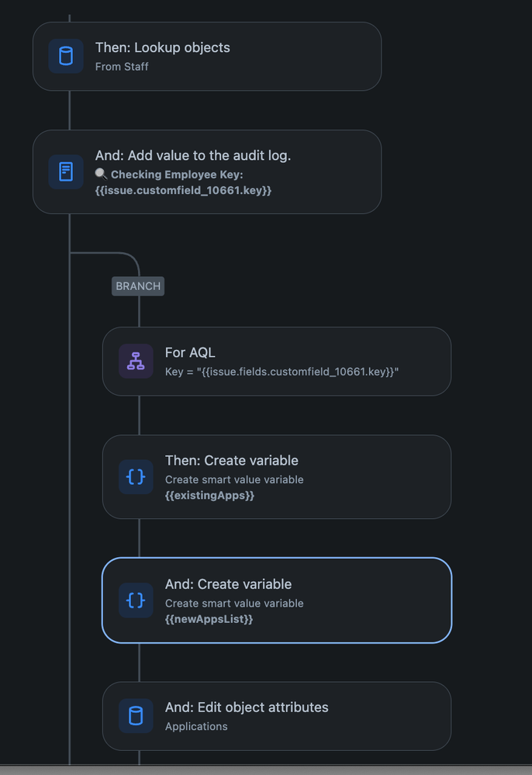This screenshot has width=532, height=775.
Task: Click the AQL Key query text
Action: tap(282, 372)
